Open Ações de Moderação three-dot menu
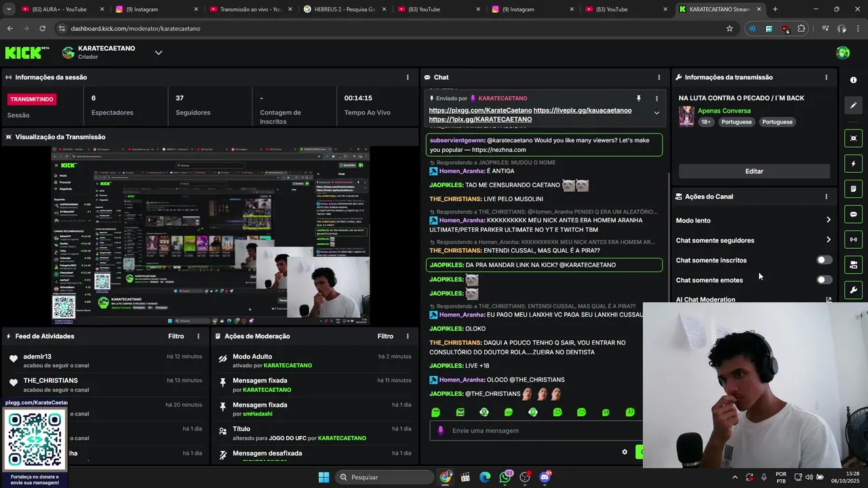 pyautogui.click(x=408, y=336)
